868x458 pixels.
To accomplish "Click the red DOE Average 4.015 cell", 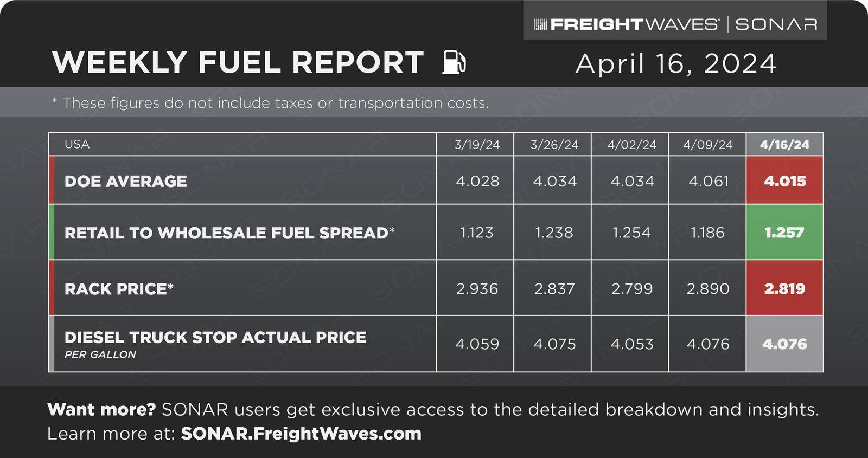I will pyautogui.click(x=784, y=180).
